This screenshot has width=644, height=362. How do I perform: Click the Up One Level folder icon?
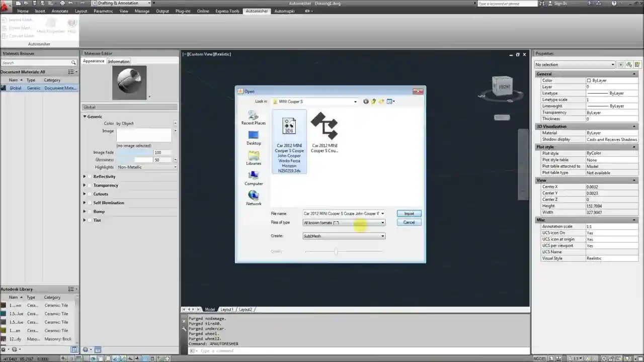coord(374,101)
